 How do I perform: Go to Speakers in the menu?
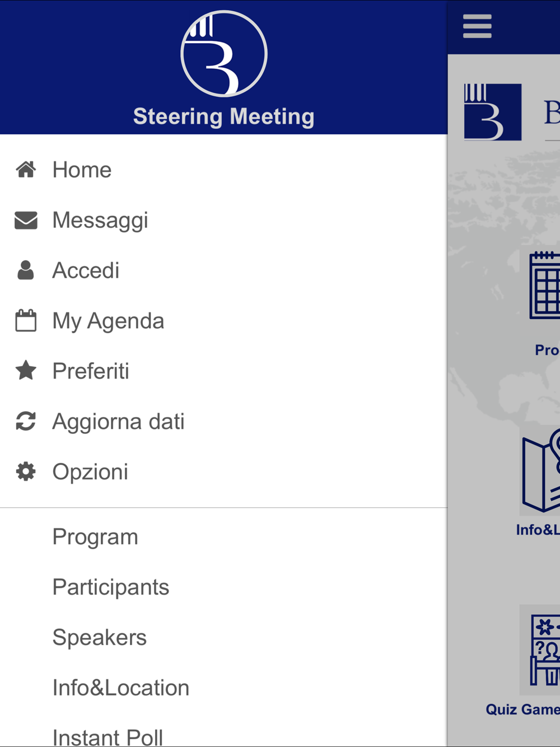pyautogui.click(x=99, y=637)
